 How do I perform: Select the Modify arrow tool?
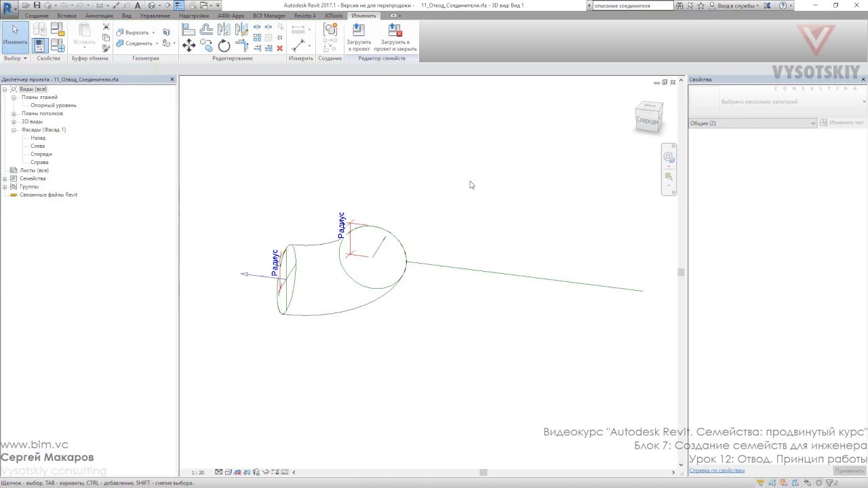(15, 37)
